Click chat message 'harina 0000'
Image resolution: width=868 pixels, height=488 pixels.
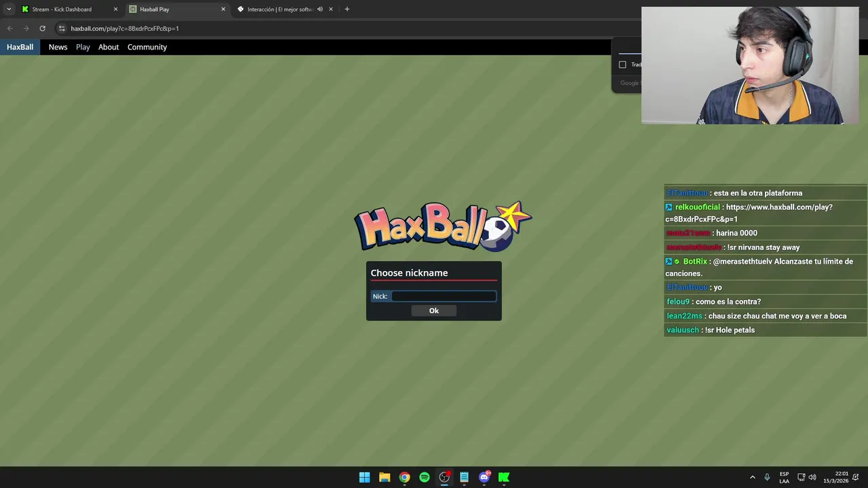pyautogui.click(x=736, y=233)
